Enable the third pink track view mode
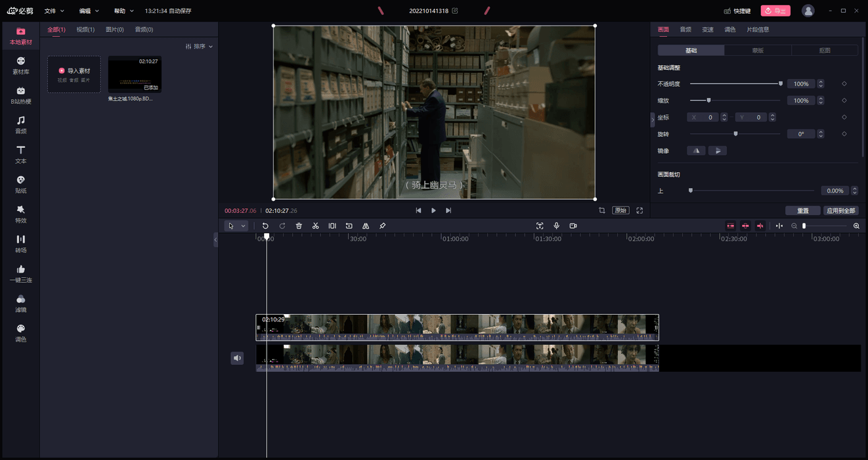 click(x=760, y=225)
